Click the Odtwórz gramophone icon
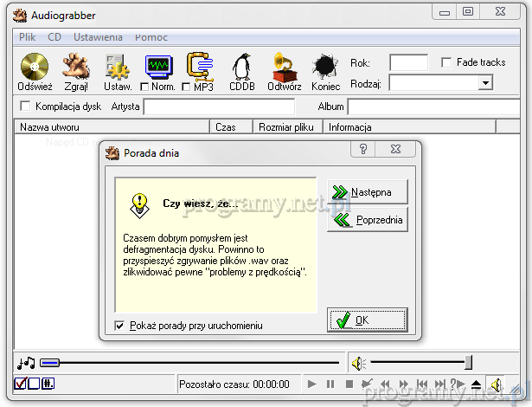 pos(284,67)
